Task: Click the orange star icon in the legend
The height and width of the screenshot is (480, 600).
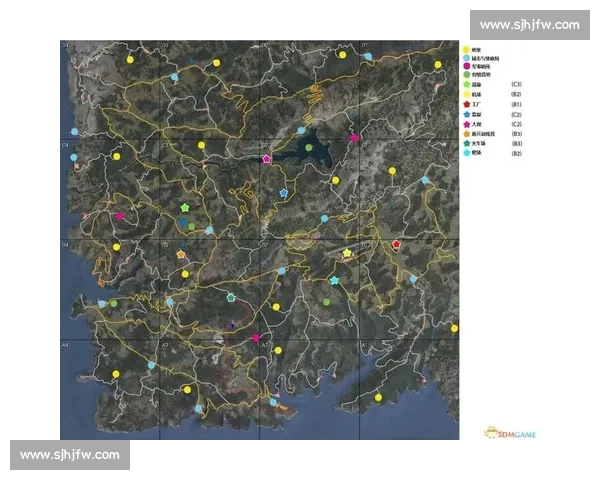Action: [466, 134]
